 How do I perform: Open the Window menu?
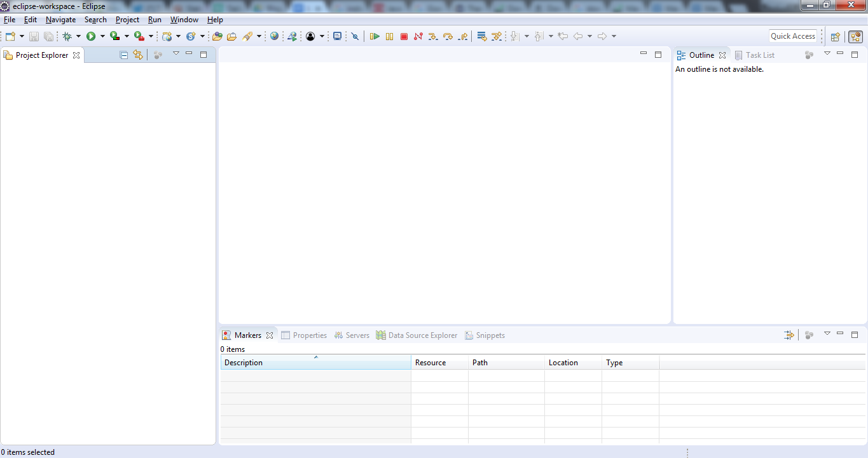tap(184, 19)
